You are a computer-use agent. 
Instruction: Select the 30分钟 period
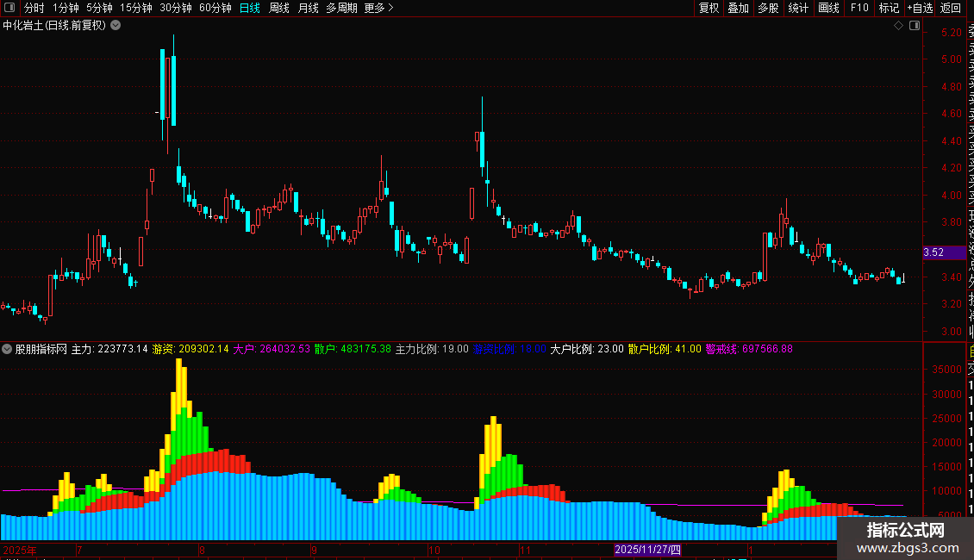click(x=176, y=8)
